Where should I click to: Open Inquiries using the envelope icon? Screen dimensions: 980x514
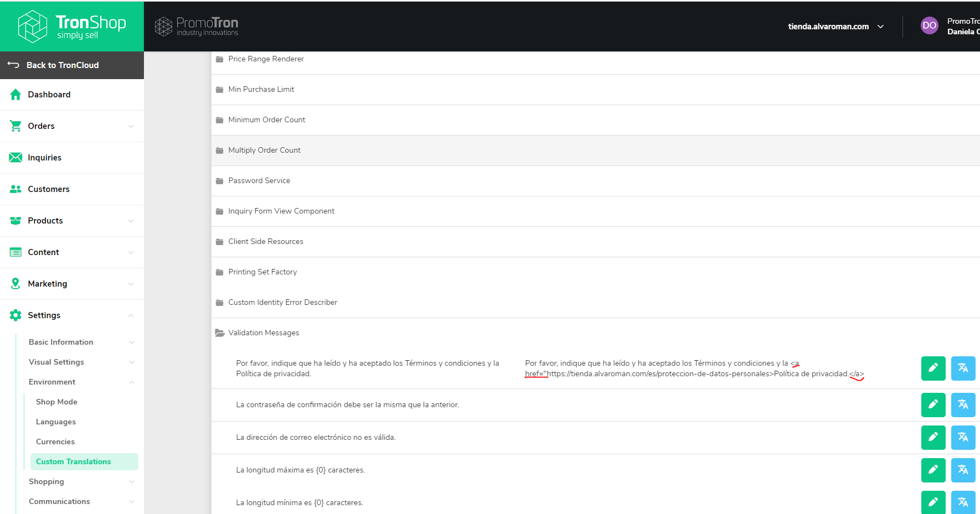16,157
